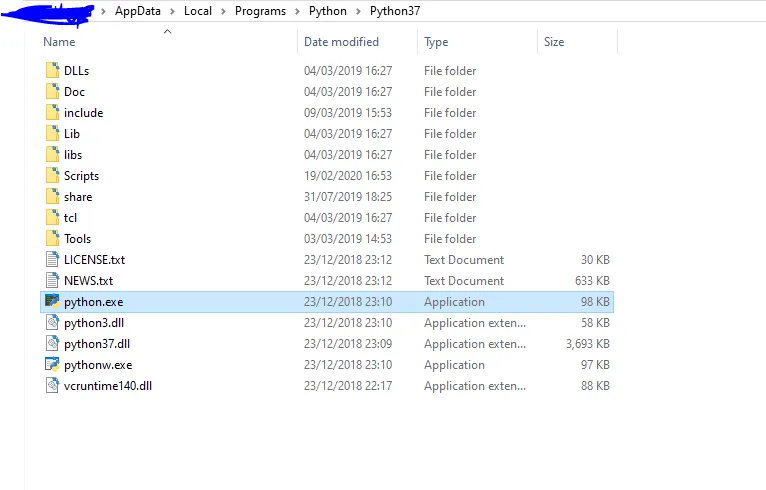Click the 30 KB size of LICENSE.txt
This screenshot has width=766, height=490.
595,260
